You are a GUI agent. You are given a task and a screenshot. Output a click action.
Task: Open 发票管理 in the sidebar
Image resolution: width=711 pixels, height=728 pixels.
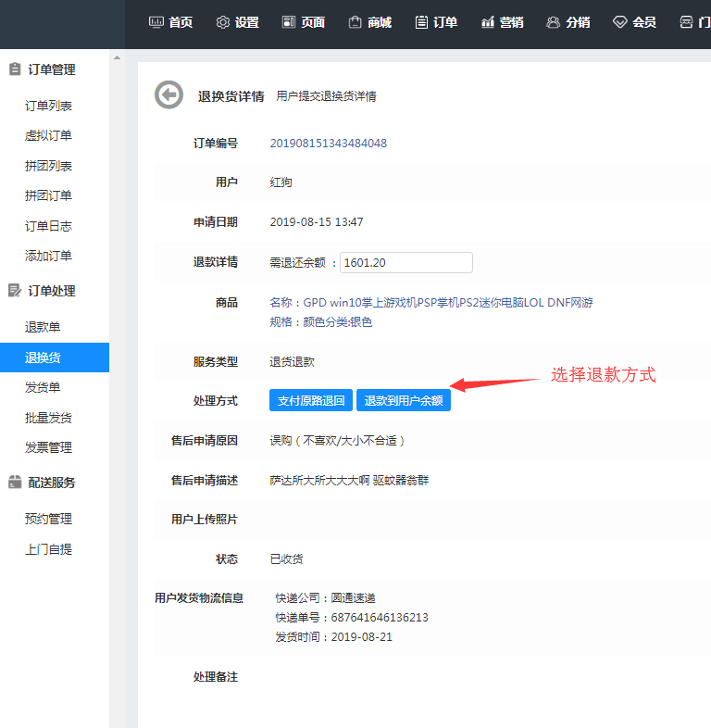[48, 447]
